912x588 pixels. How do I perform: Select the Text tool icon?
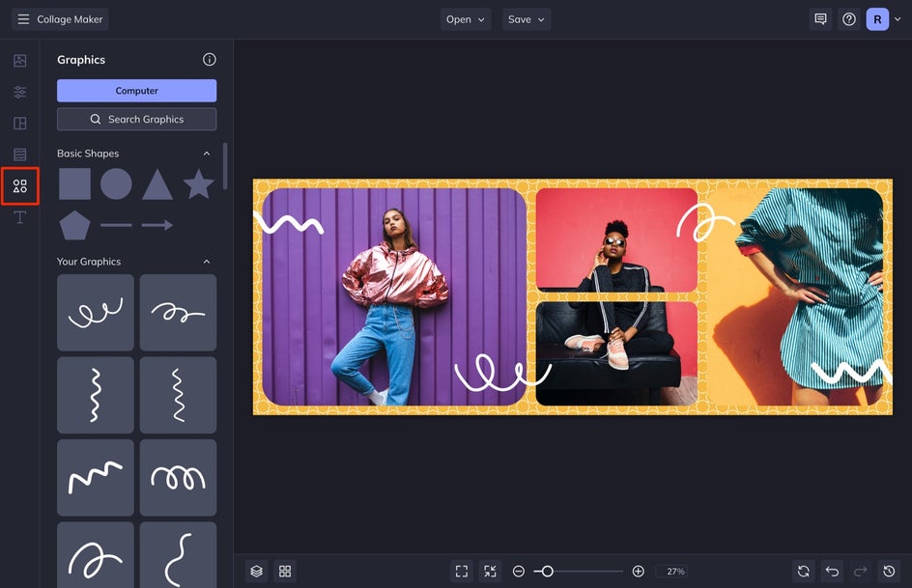(19, 217)
